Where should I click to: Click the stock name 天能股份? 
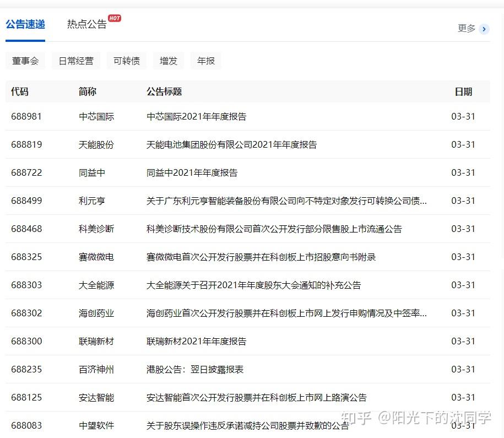coord(96,145)
